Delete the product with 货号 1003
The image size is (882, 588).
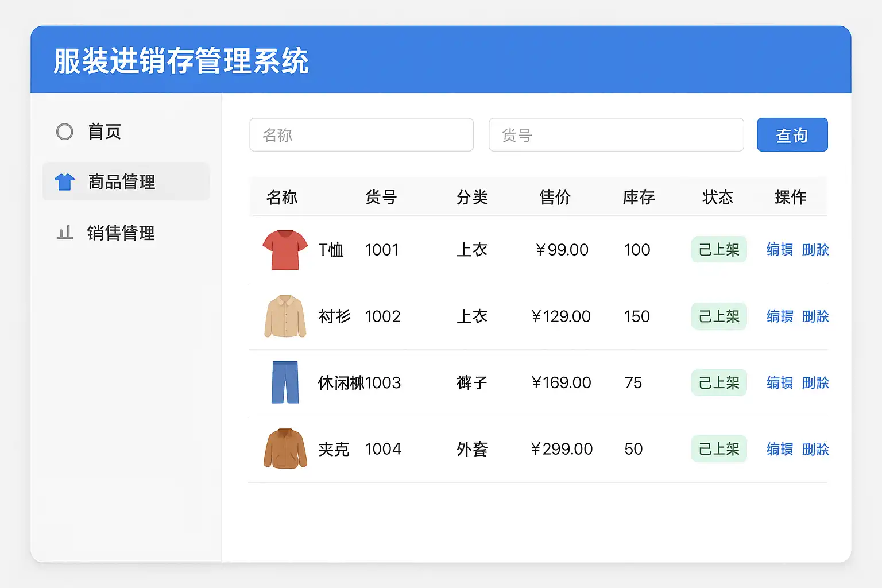[815, 382]
